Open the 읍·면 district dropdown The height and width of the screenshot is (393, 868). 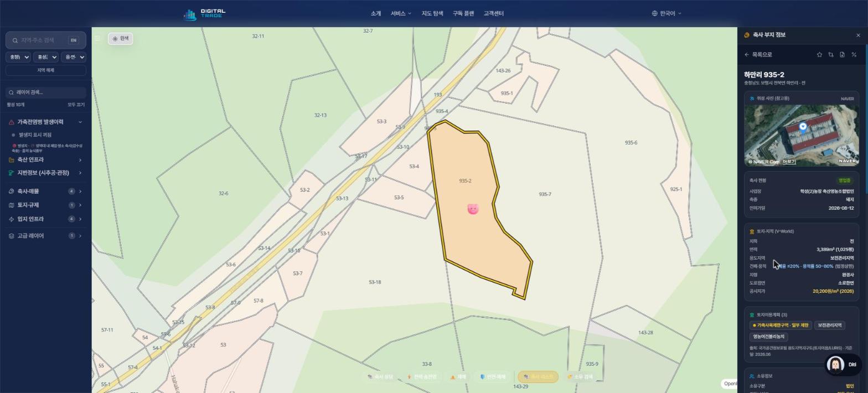pos(74,57)
